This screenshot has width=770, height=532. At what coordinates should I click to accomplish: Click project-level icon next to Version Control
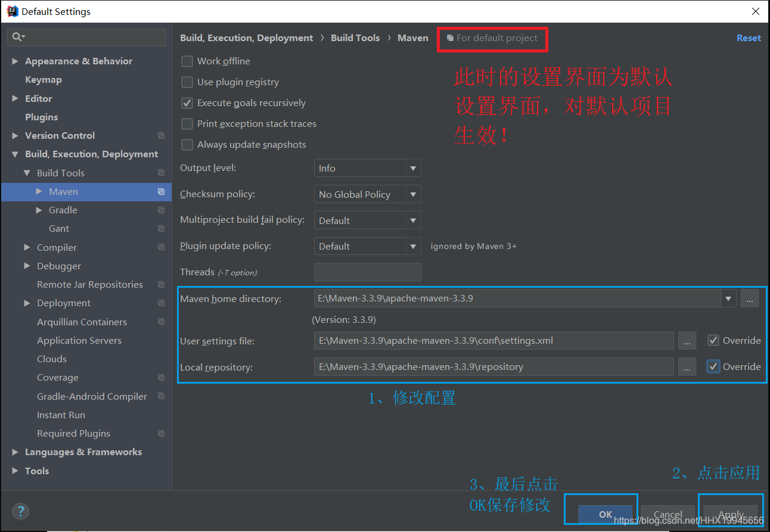(x=161, y=136)
